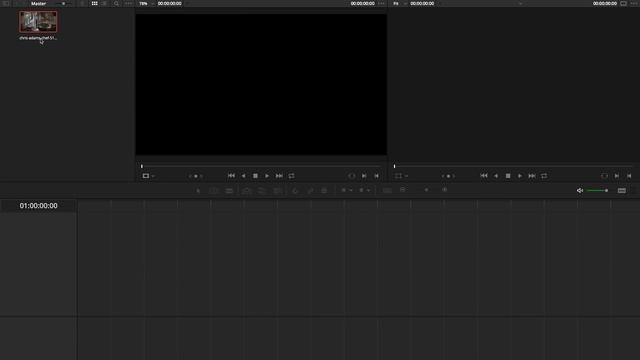Toggle position lock
640x360 pixels.
pos(324,191)
